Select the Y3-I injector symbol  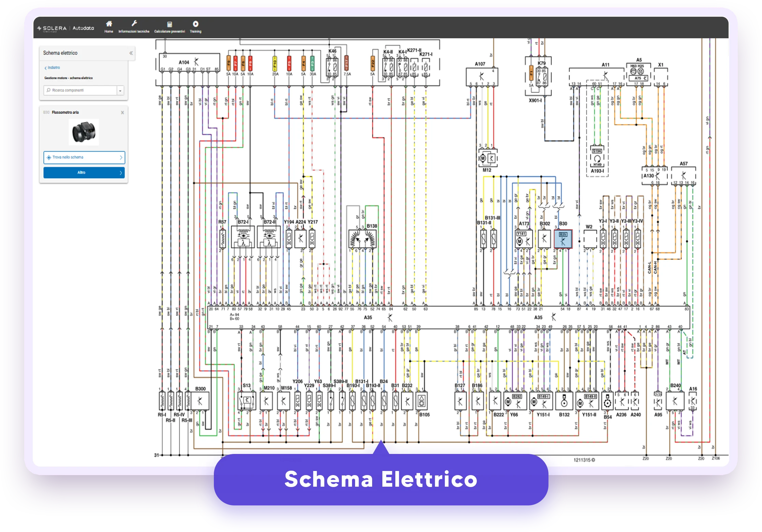coord(603,239)
